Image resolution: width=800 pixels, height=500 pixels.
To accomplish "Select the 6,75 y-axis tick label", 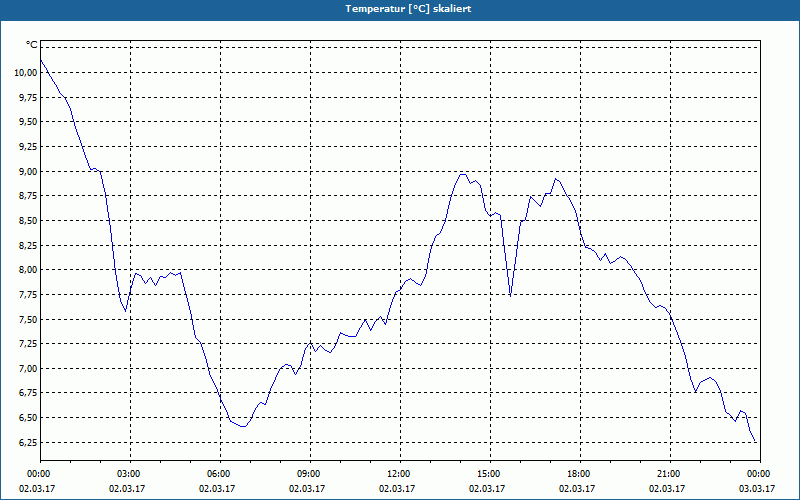I will 28,393.
